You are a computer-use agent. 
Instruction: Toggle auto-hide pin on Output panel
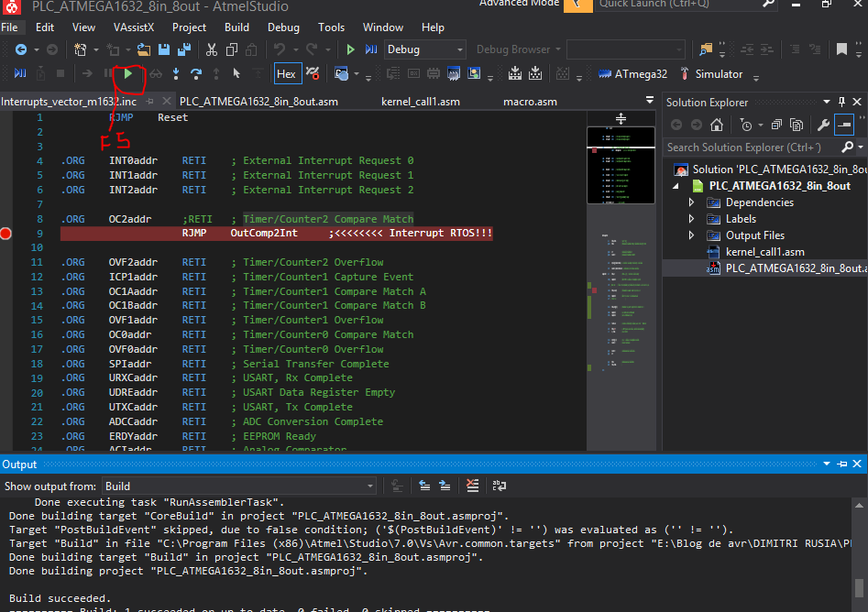click(842, 464)
